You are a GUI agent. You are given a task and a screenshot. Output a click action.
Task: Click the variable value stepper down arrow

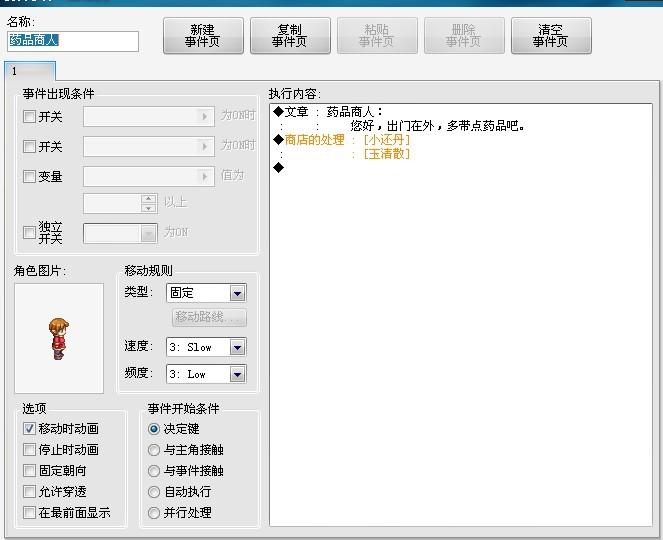click(148, 208)
